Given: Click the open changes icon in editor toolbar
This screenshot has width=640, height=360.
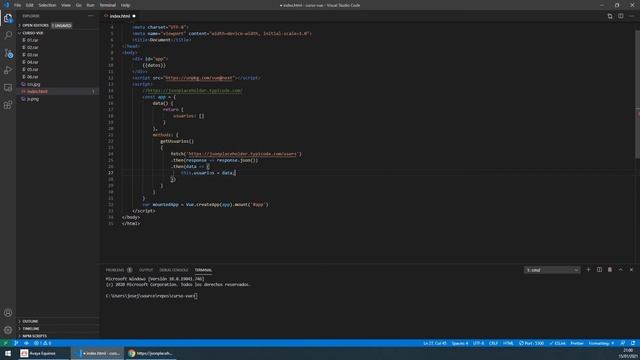Looking at the screenshot, I should coord(610,16).
